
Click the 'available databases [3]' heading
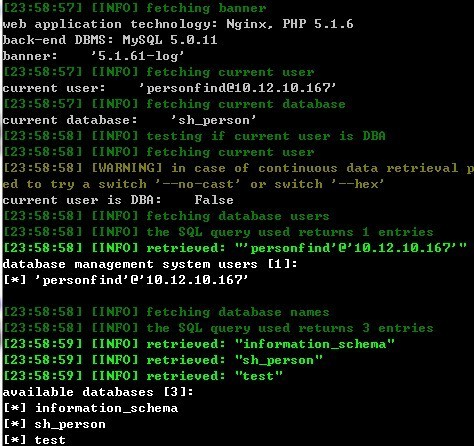click(x=98, y=392)
